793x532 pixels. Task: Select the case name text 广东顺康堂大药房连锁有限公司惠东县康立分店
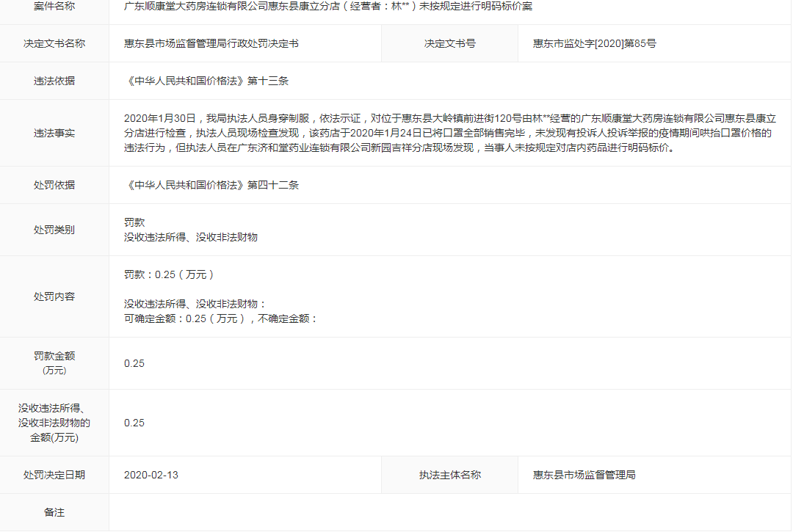pyautogui.click(x=231, y=7)
